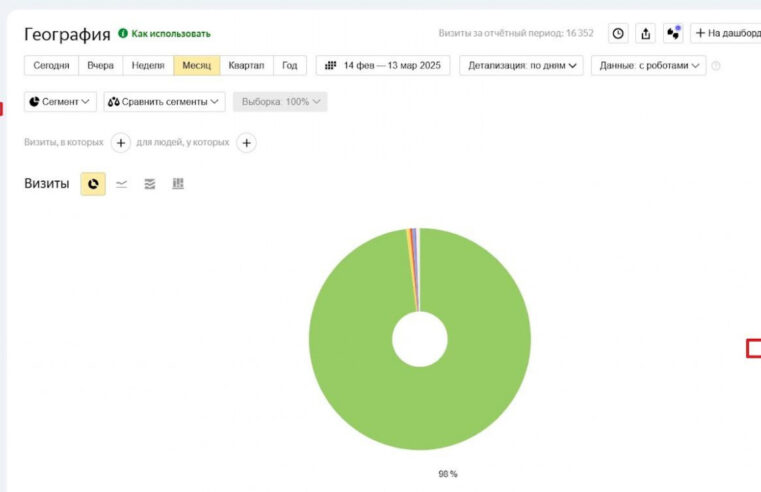
Task: Select the Квартал period tab
Action: click(247, 66)
